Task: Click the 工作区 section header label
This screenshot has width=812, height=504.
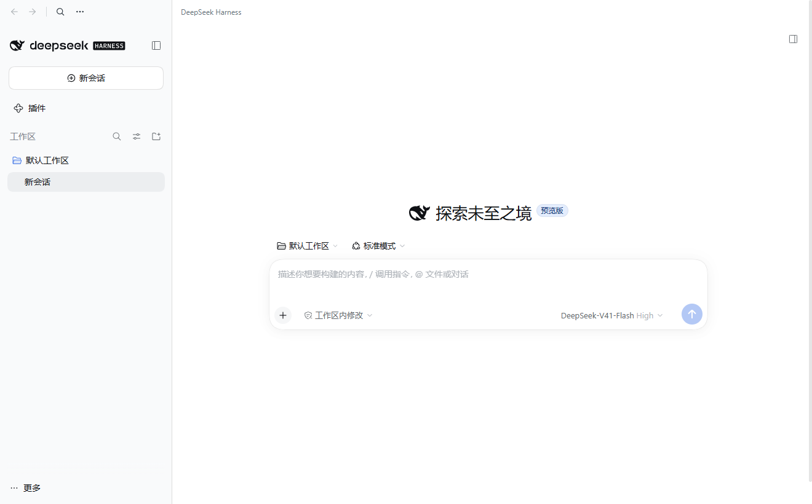Action: click(x=23, y=136)
